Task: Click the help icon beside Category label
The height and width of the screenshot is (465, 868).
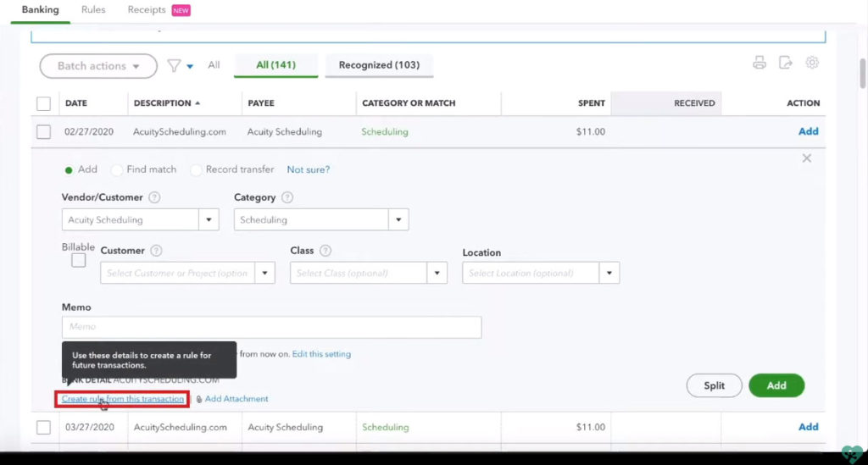Action: pyautogui.click(x=287, y=198)
